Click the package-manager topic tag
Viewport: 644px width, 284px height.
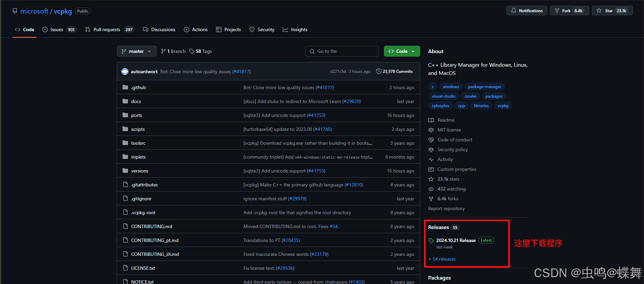485,87
